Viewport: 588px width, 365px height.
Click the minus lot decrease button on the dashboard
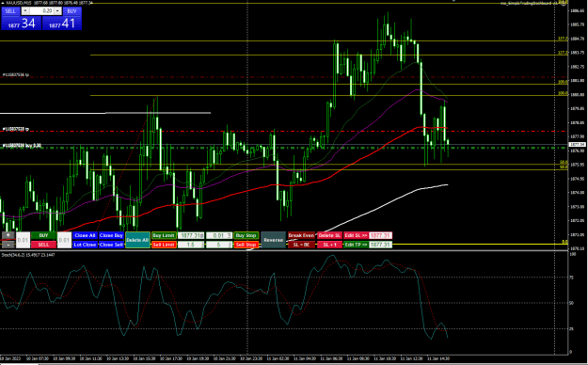coord(8,245)
